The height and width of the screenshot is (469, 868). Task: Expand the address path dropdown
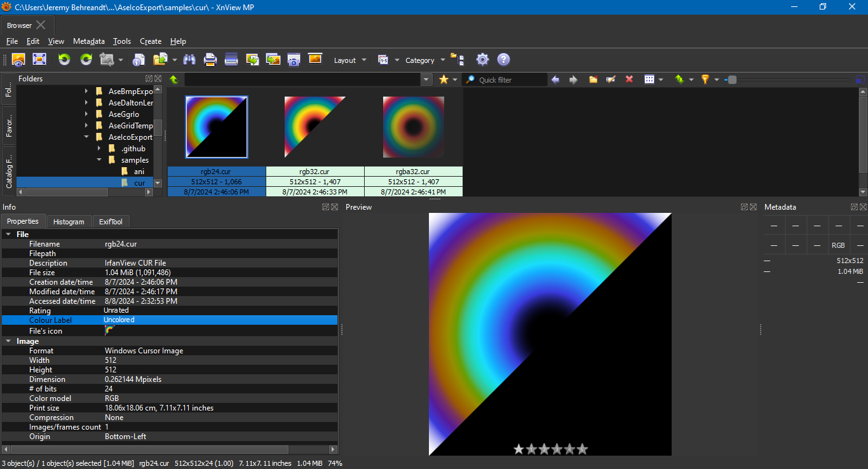coord(426,79)
